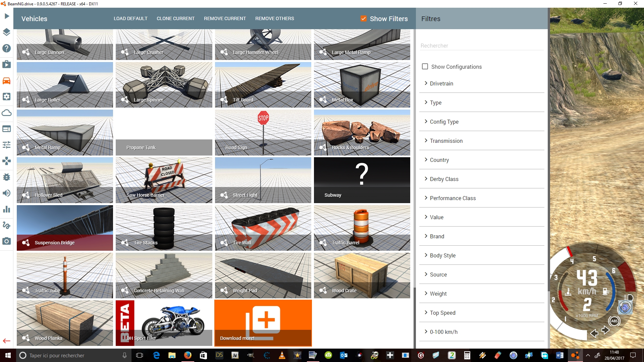Open the bug debug sidebar icon
Screen dimensions: 644x362
(x=7, y=177)
